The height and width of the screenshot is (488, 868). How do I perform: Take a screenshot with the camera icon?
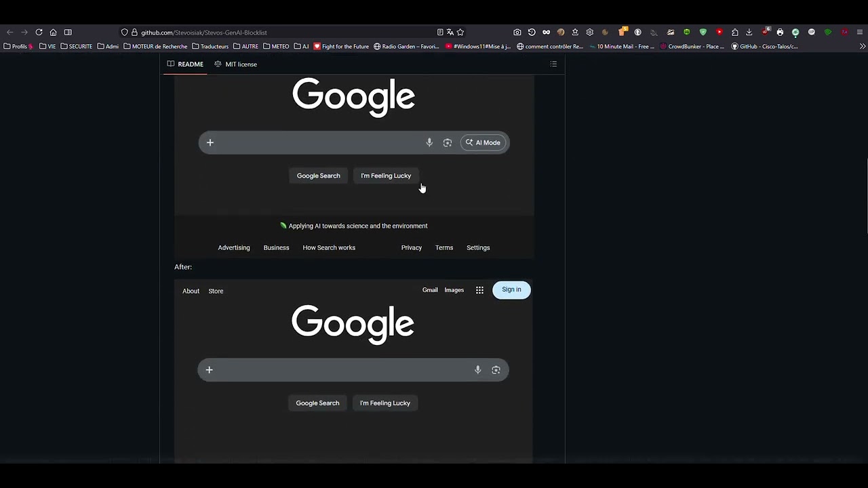(517, 32)
